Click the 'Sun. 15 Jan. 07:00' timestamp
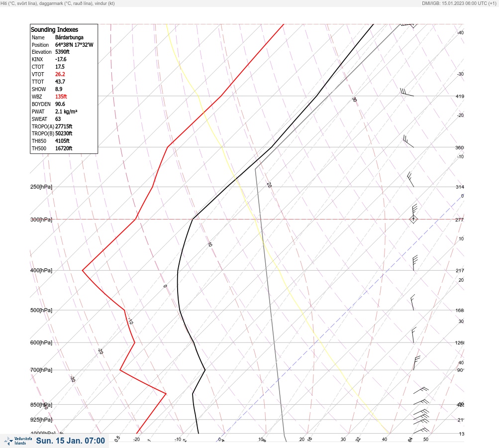The image size is (499, 448). point(70,441)
